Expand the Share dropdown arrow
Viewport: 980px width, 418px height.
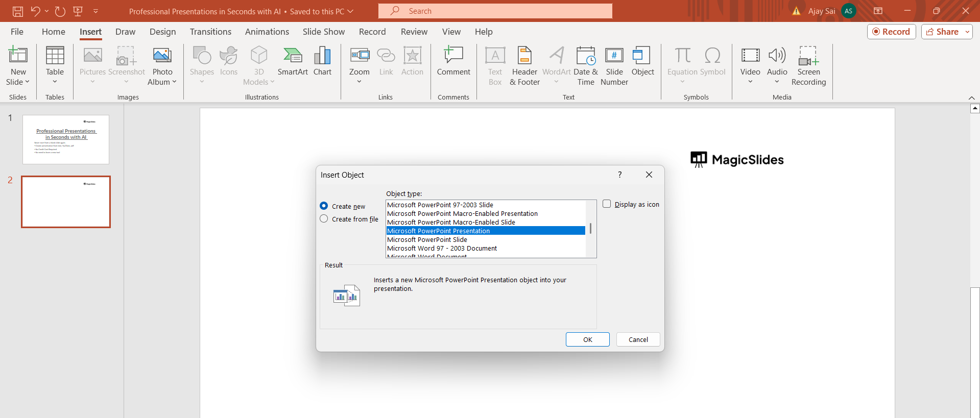967,32
